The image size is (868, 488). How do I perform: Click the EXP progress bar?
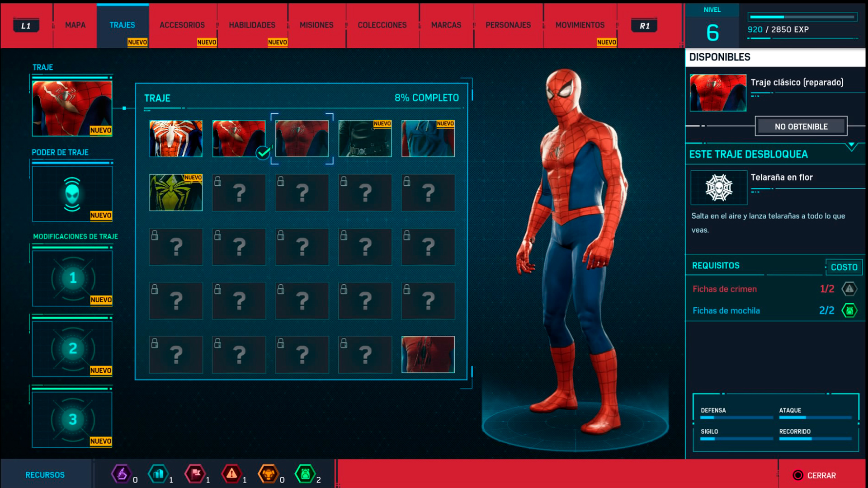coord(802,17)
